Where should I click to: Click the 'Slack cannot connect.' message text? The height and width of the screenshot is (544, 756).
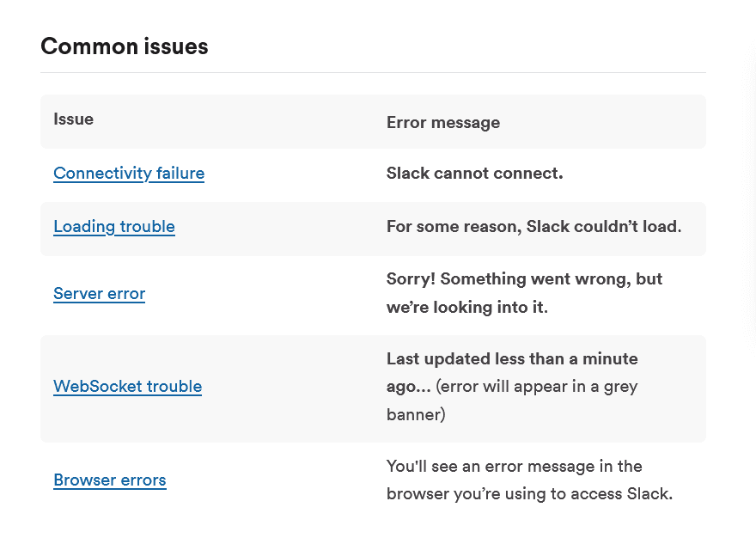tap(474, 173)
